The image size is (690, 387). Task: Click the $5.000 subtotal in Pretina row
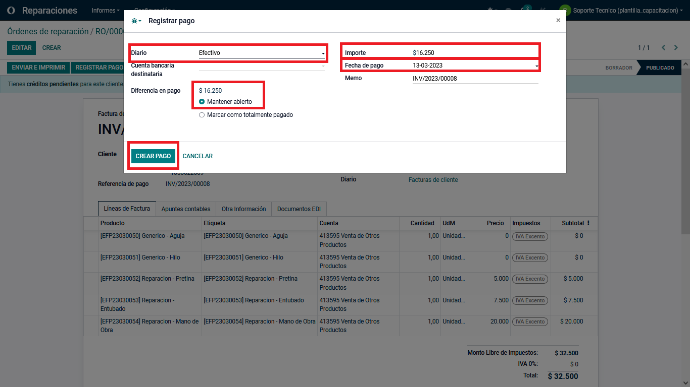573,279
